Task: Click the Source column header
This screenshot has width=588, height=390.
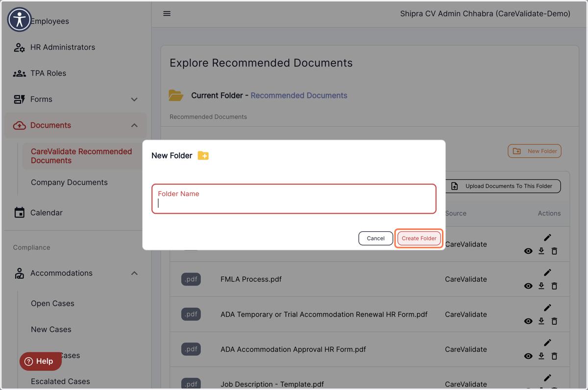Action: tap(456, 213)
